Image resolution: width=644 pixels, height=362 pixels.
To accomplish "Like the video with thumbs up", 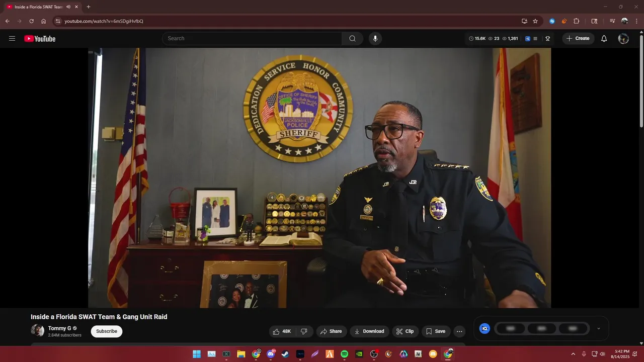I will [x=282, y=331].
